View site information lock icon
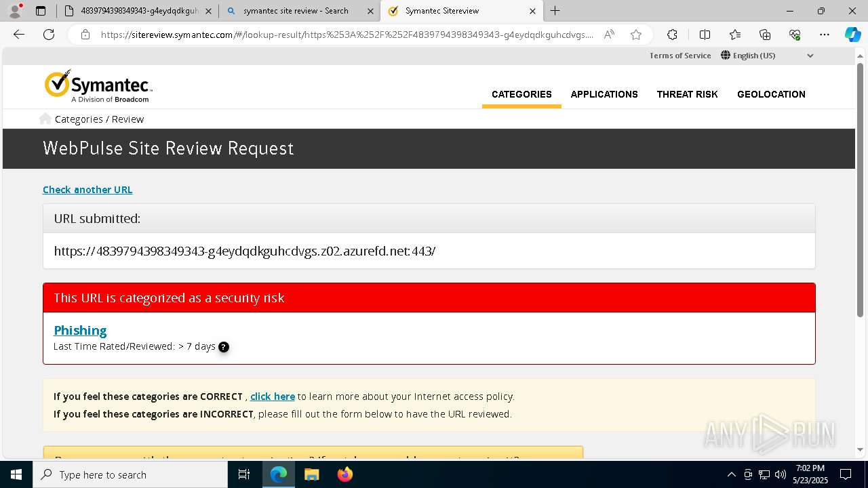Image resolution: width=868 pixels, height=488 pixels. tap(85, 35)
